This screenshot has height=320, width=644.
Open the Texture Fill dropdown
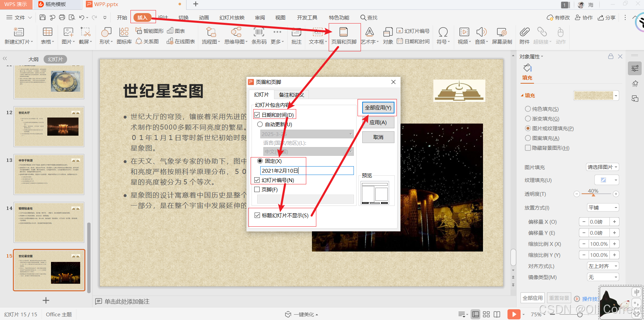coord(606,180)
